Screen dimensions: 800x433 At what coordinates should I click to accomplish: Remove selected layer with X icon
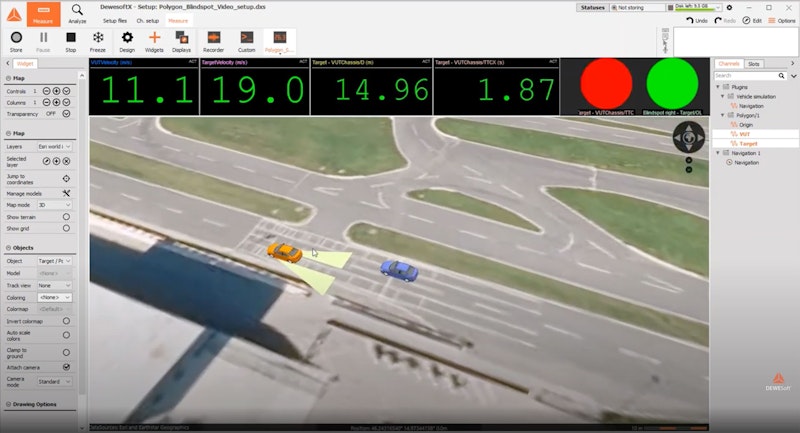click(x=66, y=161)
